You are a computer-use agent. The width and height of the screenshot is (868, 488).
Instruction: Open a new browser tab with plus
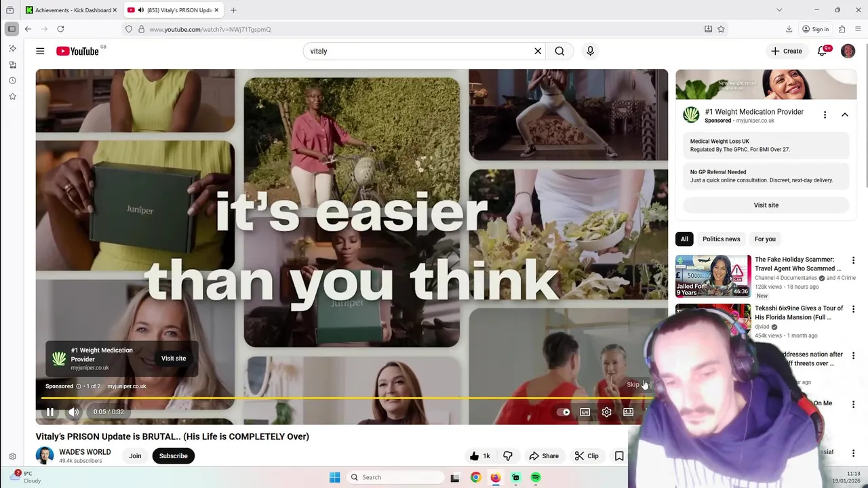[233, 10]
